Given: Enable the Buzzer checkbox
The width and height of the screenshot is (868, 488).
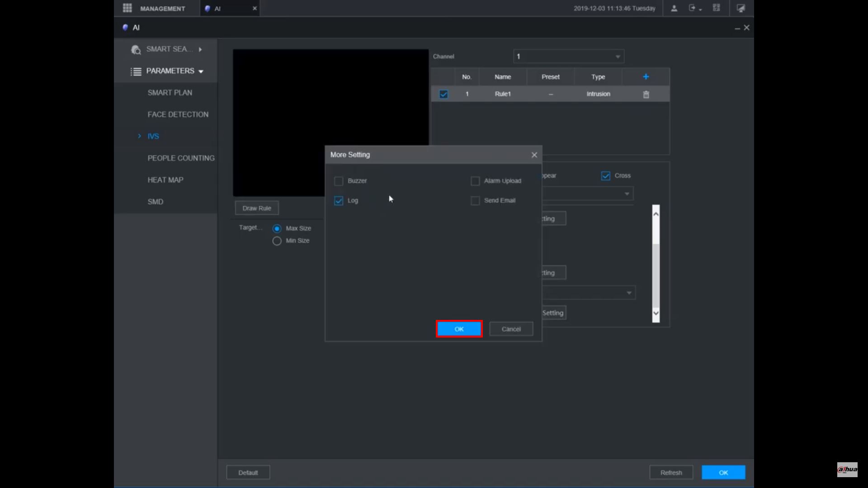Looking at the screenshot, I should click(x=339, y=181).
